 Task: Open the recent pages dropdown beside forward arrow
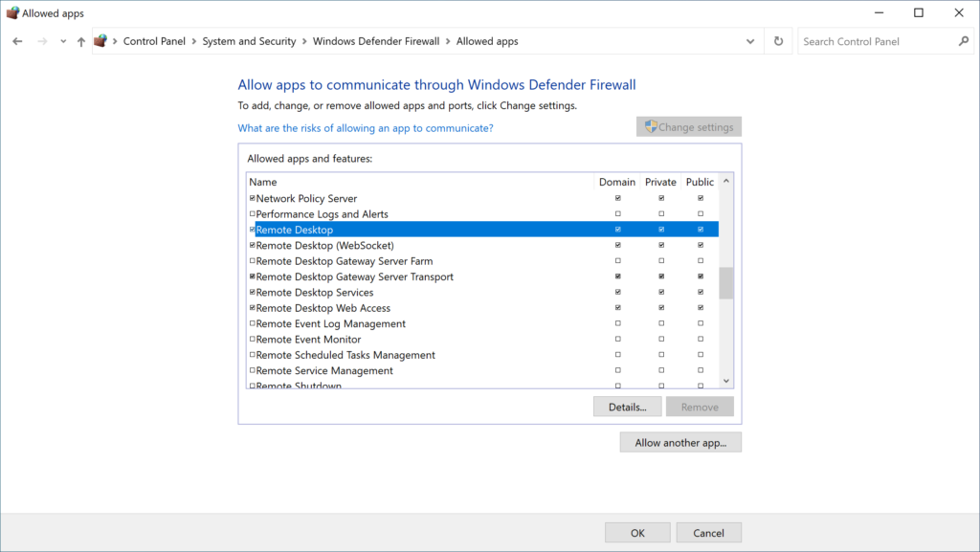[62, 40]
